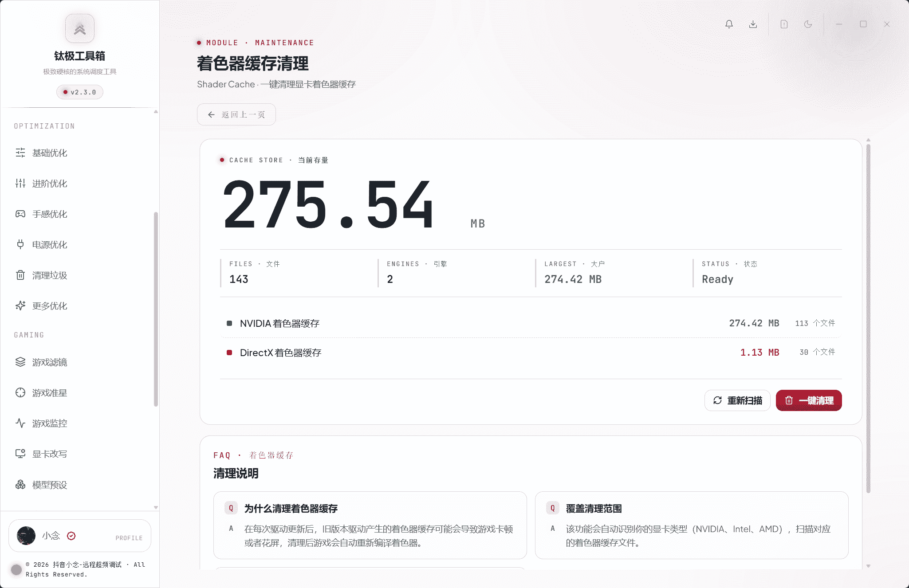Screen dimensions: 909x588
Task: Click the 143 files count
Action: click(239, 279)
